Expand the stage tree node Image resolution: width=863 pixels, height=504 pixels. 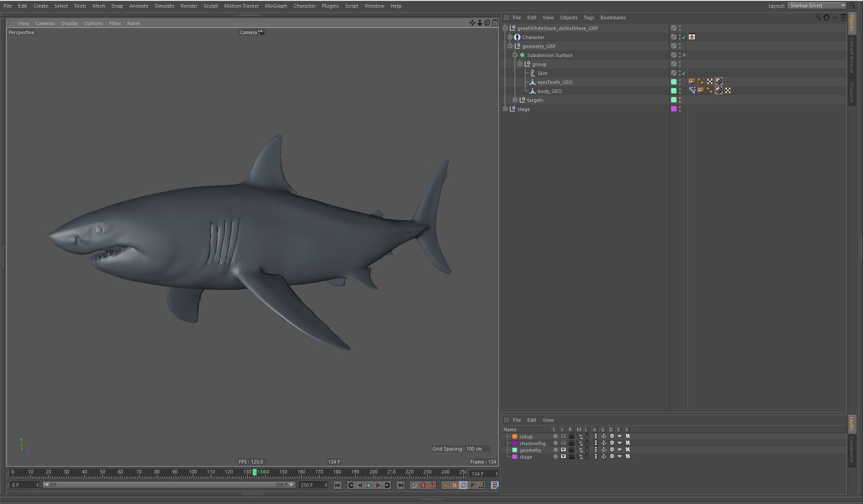tap(505, 109)
